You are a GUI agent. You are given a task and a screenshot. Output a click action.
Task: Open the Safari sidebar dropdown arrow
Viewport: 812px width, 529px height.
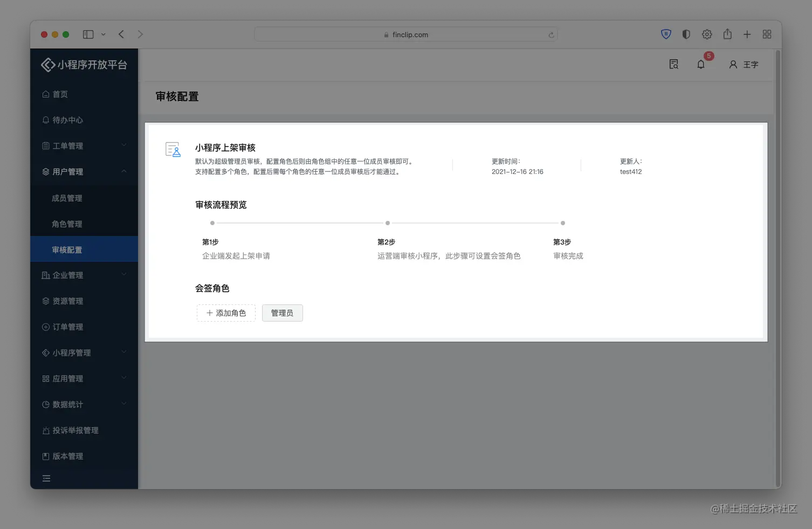104,34
